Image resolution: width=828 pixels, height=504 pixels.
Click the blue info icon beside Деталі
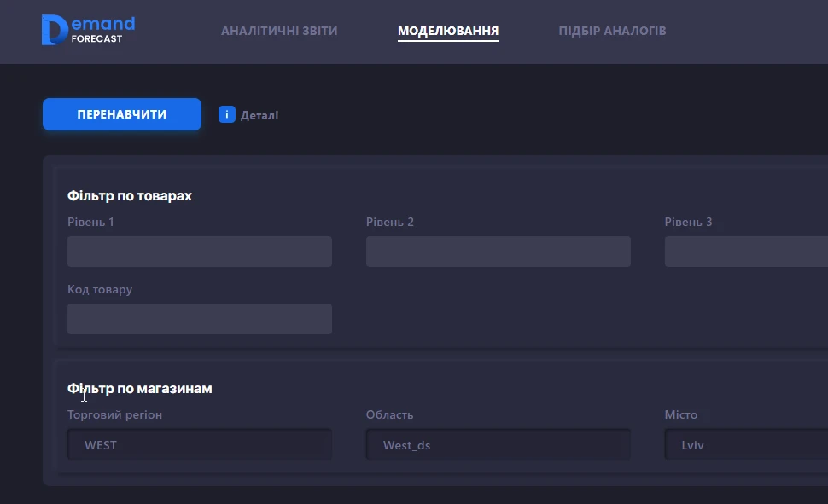tap(226, 114)
